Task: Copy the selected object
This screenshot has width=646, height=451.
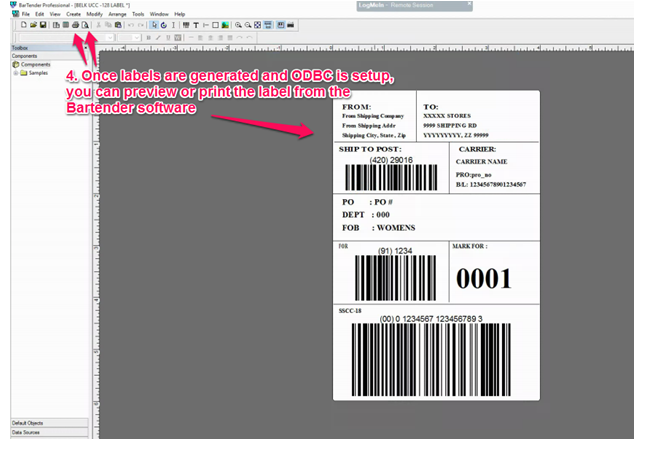Action: point(108,25)
